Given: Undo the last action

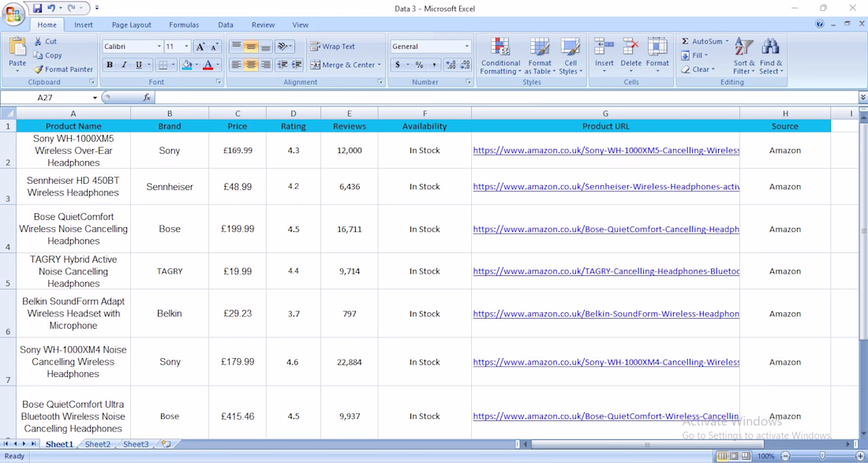Looking at the screenshot, I should [51, 9].
